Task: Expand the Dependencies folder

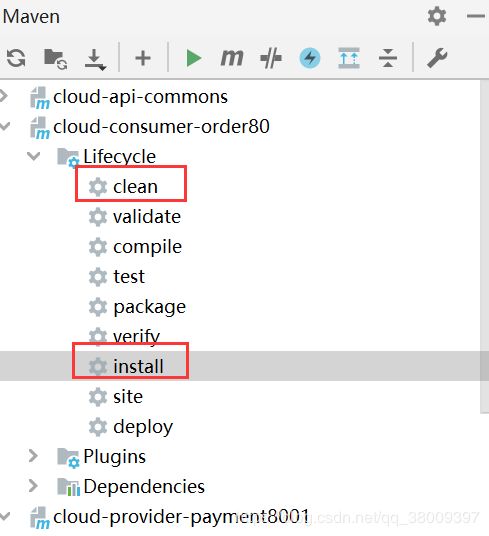Action: pos(33,485)
